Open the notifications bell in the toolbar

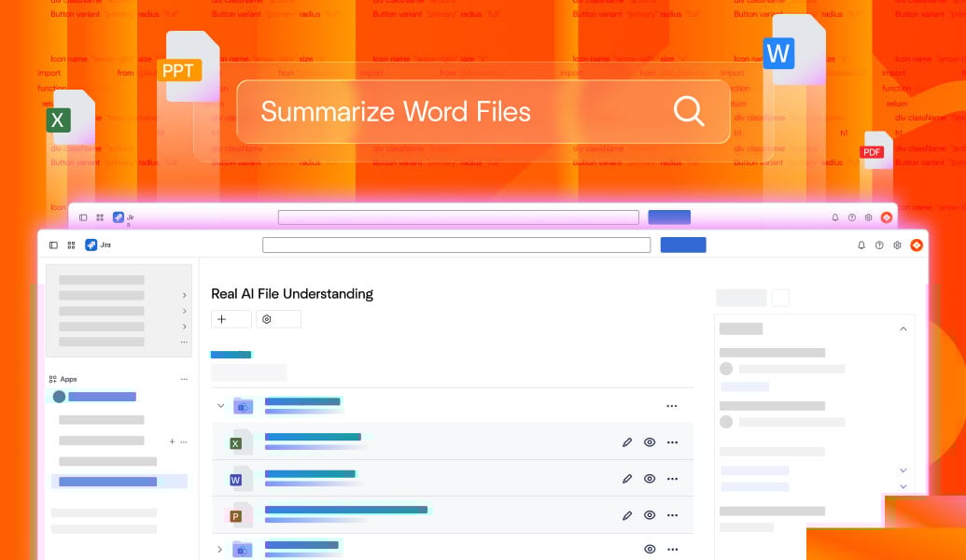[x=860, y=245]
